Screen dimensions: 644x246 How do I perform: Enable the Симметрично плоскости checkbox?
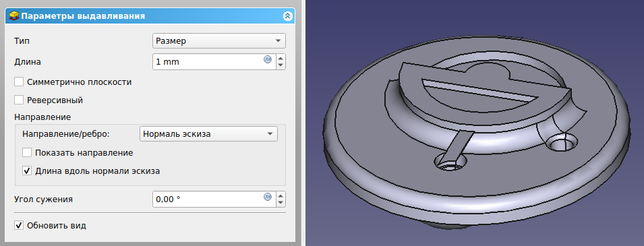click(19, 82)
